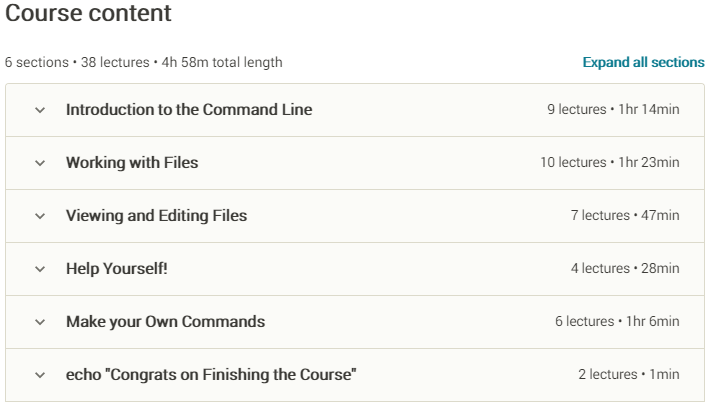Click the "4 lectures • 28min" label

(x=625, y=269)
